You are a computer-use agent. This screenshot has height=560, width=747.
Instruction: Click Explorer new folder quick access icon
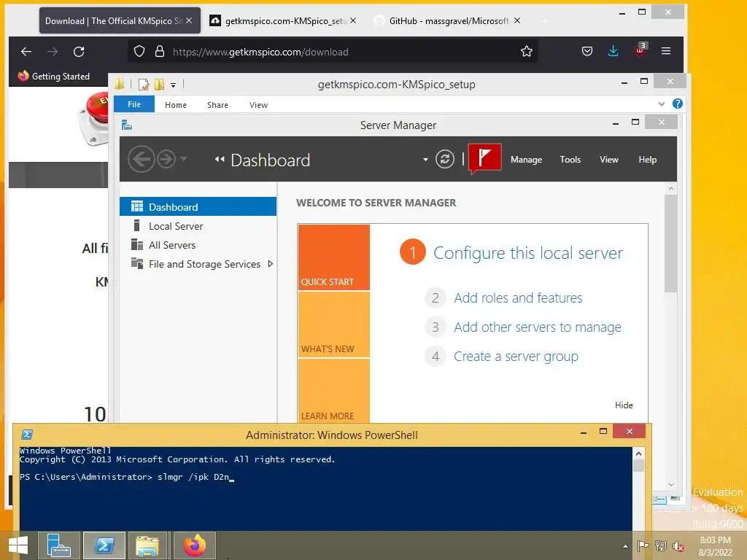pyautogui.click(x=159, y=85)
